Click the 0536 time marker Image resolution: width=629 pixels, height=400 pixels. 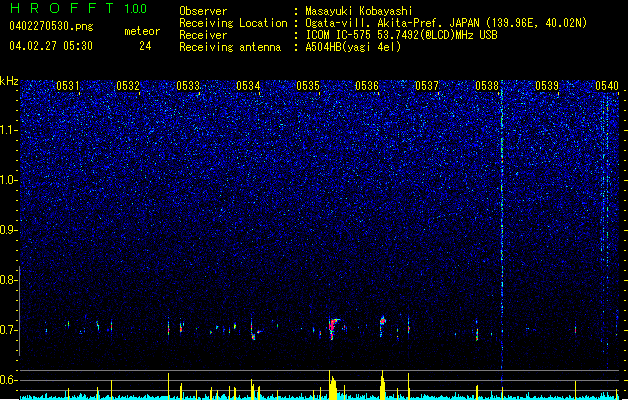(x=367, y=86)
